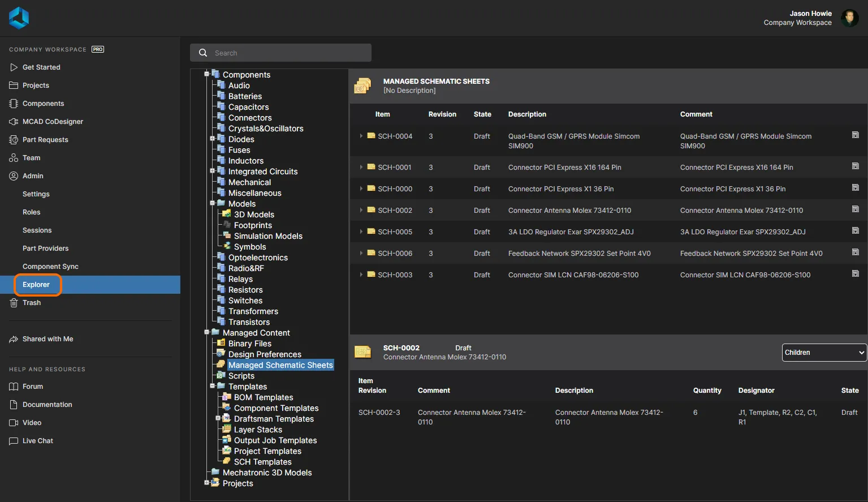
Task: Expand the SCH-0001 item row
Action: (x=361, y=168)
